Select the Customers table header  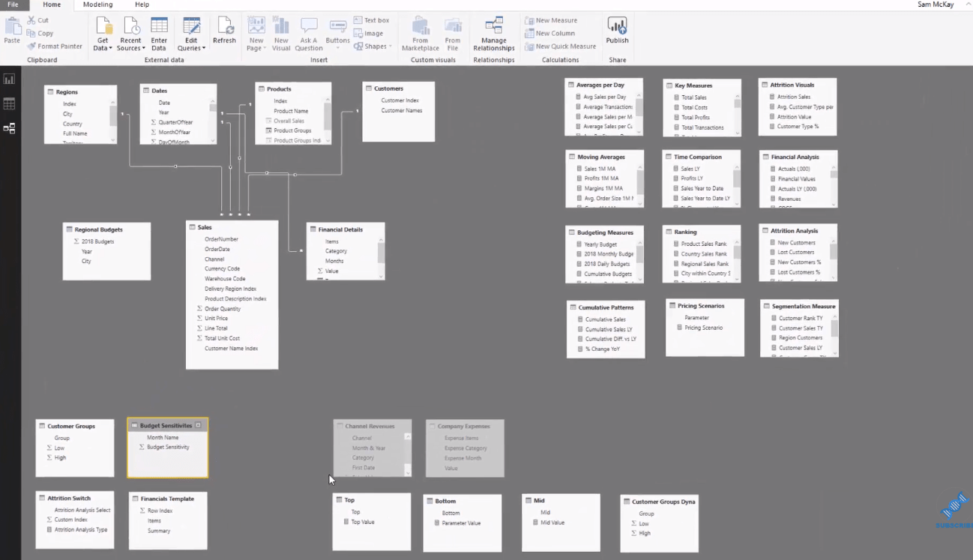tap(398, 88)
